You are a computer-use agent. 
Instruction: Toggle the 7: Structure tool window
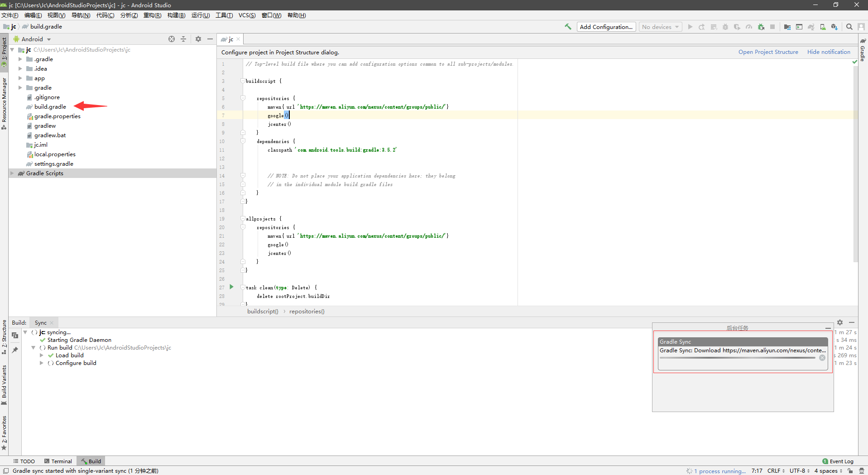[4, 337]
